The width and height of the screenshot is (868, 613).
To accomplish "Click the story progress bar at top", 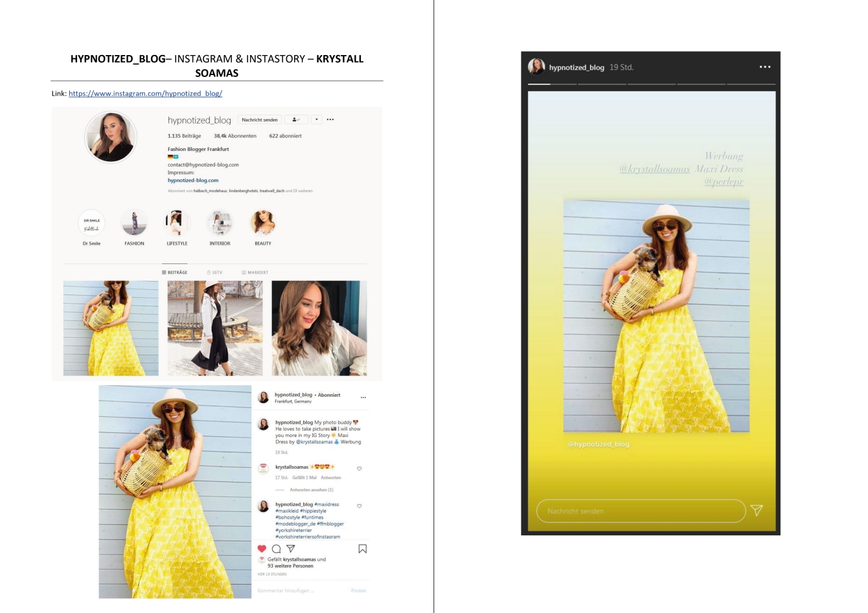I will 651,84.
